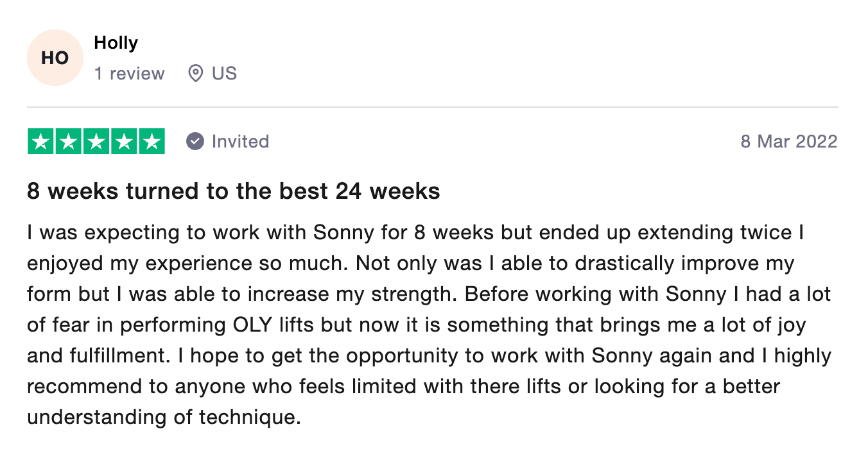868x449 pixels.
Task: Click the HO avatar circle
Action: point(55,58)
